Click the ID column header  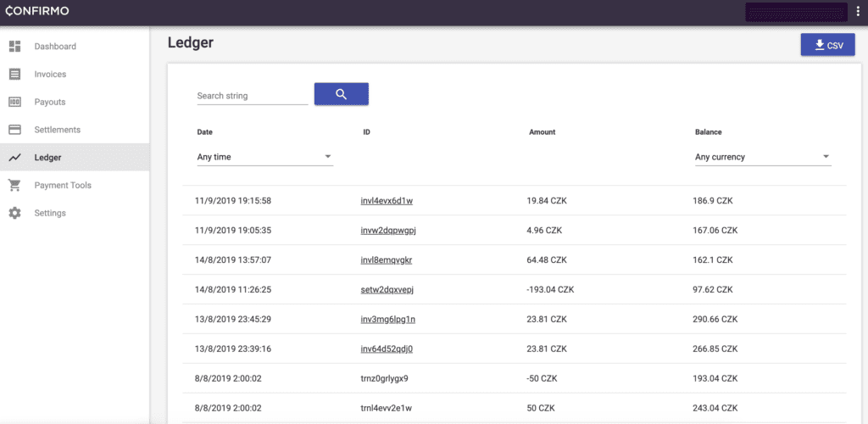pyautogui.click(x=366, y=132)
